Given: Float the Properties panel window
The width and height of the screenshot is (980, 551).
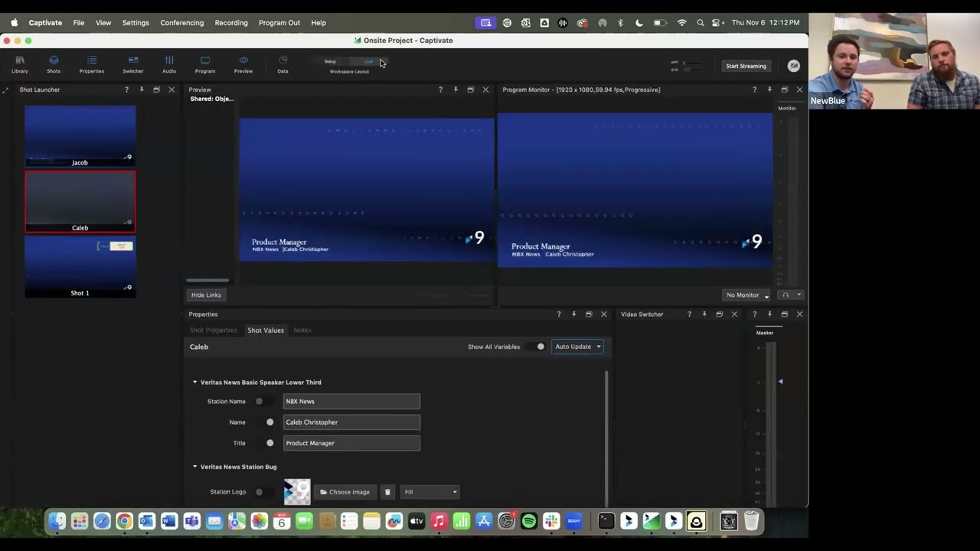Looking at the screenshot, I should pos(589,314).
